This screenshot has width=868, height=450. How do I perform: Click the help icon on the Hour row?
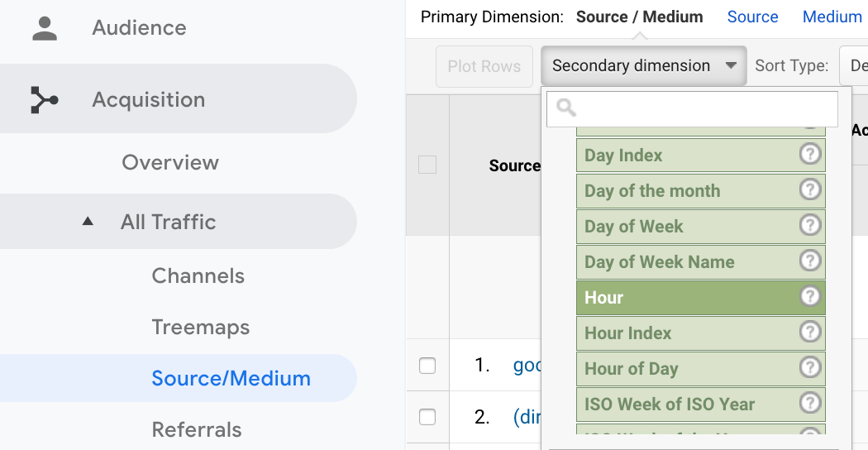tap(810, 296)
